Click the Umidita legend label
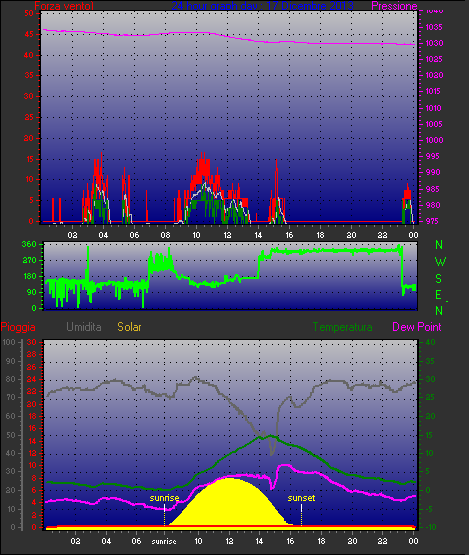Image resolution: width=469 pixels, height=555 pixels. 84,327
